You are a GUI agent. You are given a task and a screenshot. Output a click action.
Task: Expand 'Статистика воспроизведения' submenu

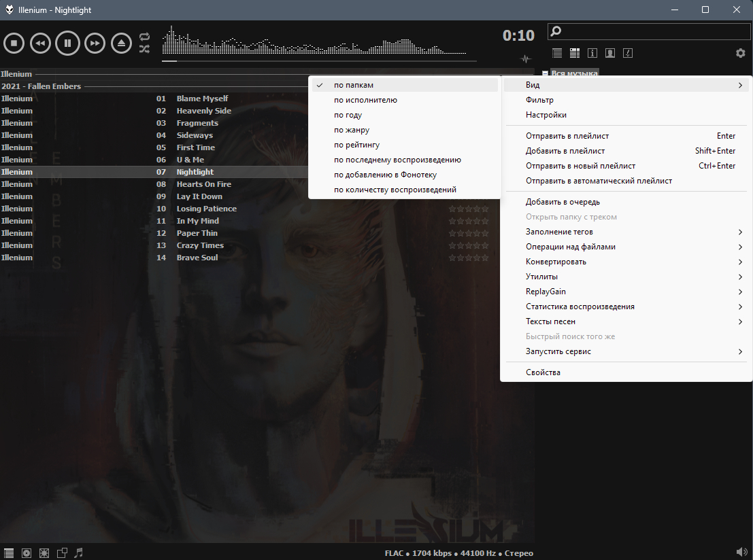(x=626, y=306)
